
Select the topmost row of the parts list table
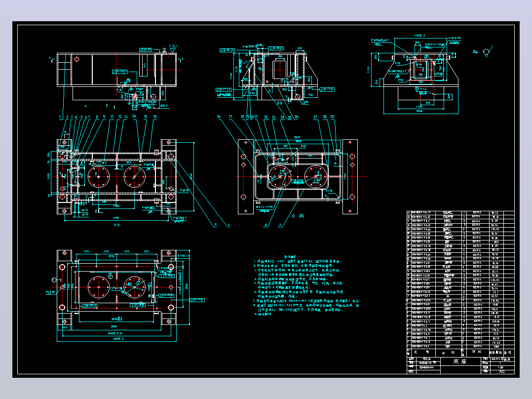pos(460,212)
